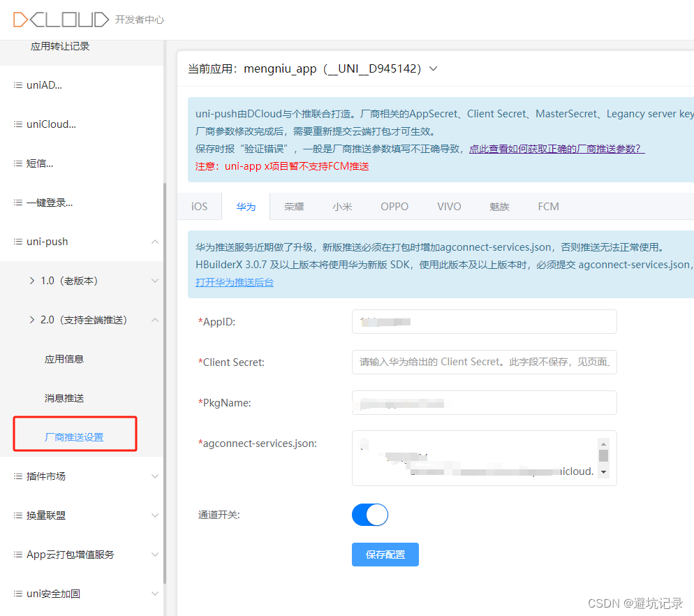The width and height of the screenshot is (694, 616).
Task: Click the uniCloud list icon
Action: [x=17, y=124]
